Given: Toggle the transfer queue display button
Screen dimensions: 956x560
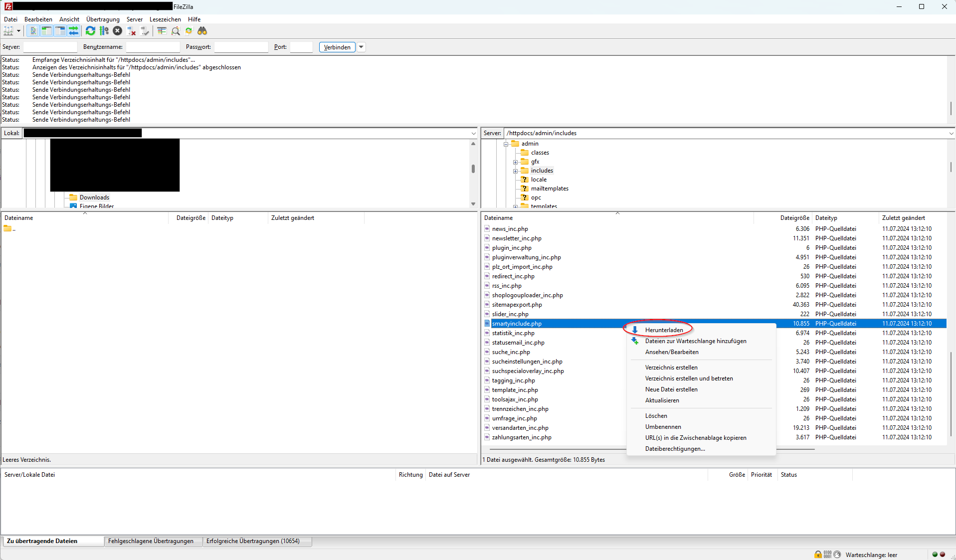Looking at the screenshot, I should (x=73, y=31).
